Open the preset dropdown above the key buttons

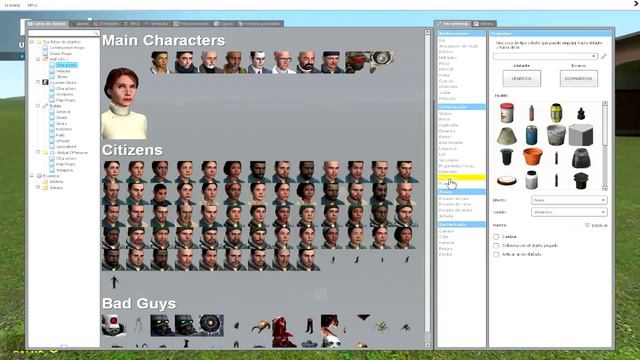(x=545, y=56)
